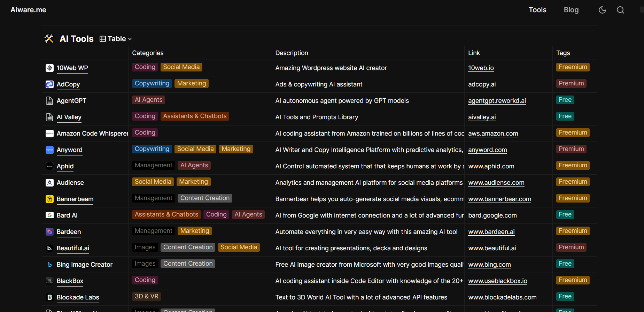Image resolution: width=644 pixels, height=312 pixels.
Task: Open the www.aphid.com link
Action: click(491, 166)
